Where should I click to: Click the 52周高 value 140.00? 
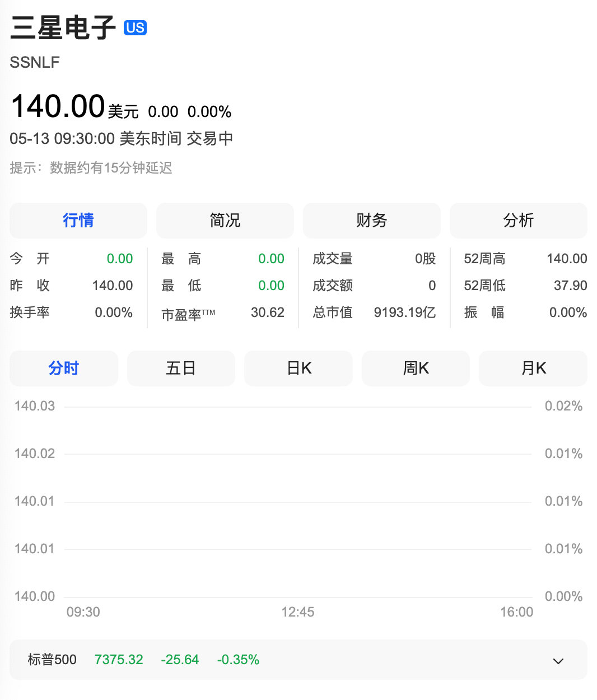[567, 259]
